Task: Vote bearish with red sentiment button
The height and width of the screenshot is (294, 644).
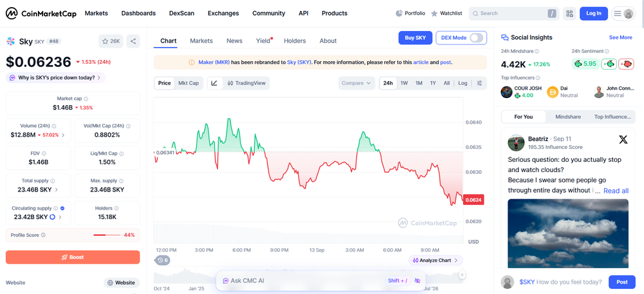Action: click(x=627, y=64)
